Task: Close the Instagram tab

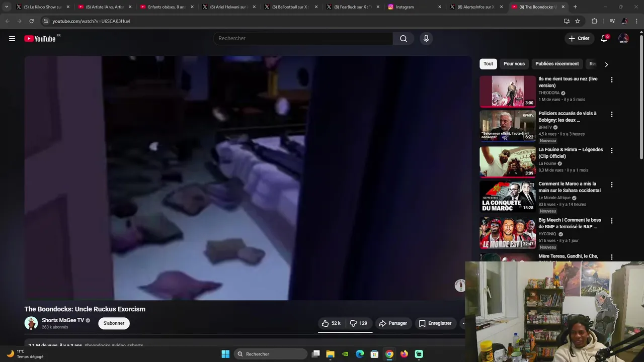Action: 439,7
